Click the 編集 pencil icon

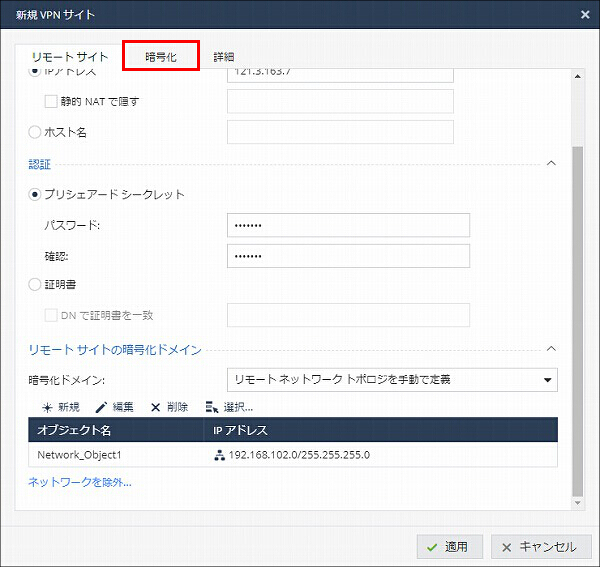[101, 407]
